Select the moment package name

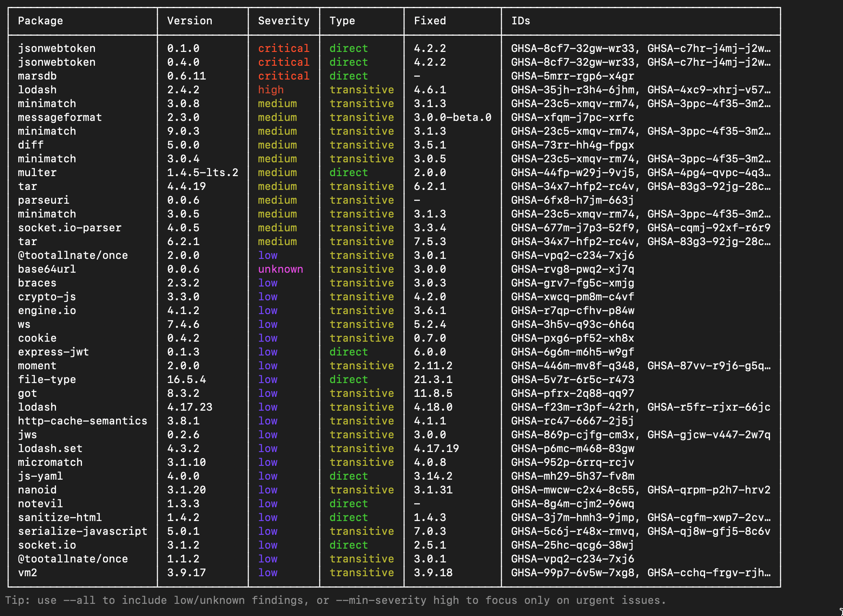pos(37,366)
